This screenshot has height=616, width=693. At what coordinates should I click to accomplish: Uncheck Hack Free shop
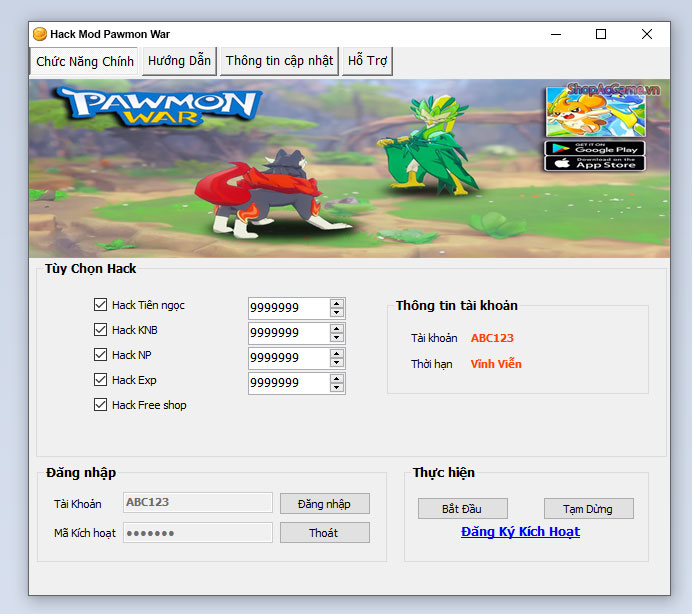(x=100, y=405)
